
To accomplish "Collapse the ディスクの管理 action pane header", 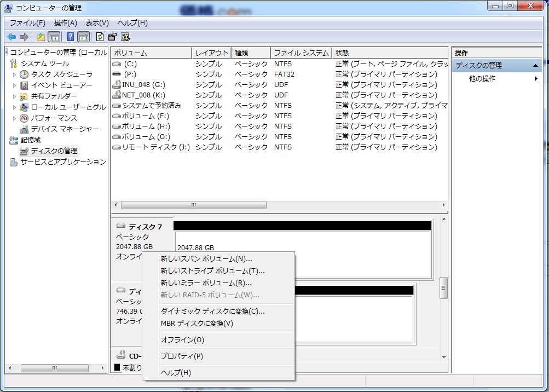I will tap(535, 66).
